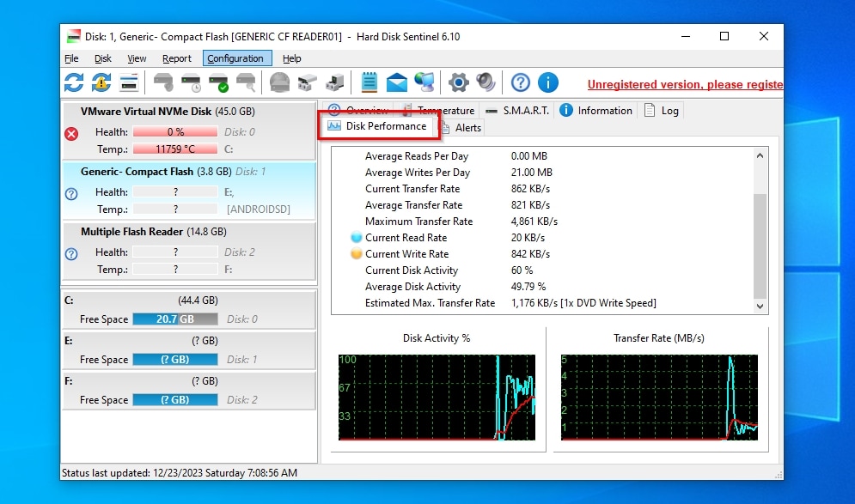Image resolution: width=855 pixels, height=504 pixels.
Task: Click the Disk Activity % graph
Action: click(x=437, y=398)
